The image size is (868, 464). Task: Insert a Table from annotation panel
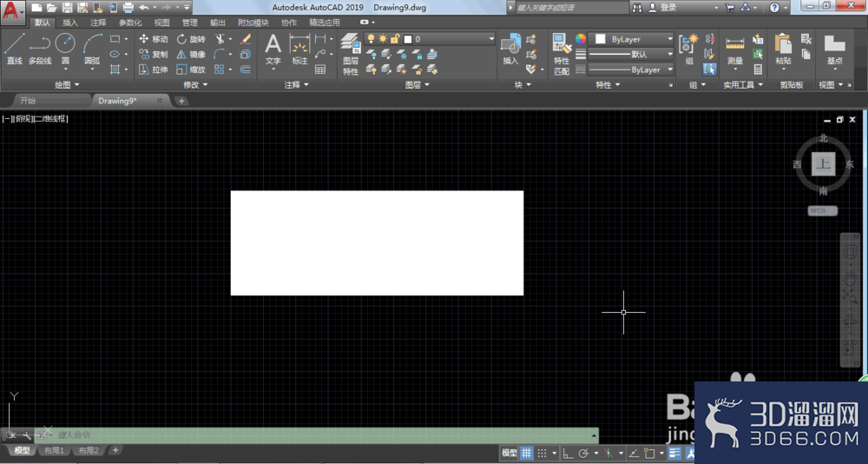coord(320,70)
